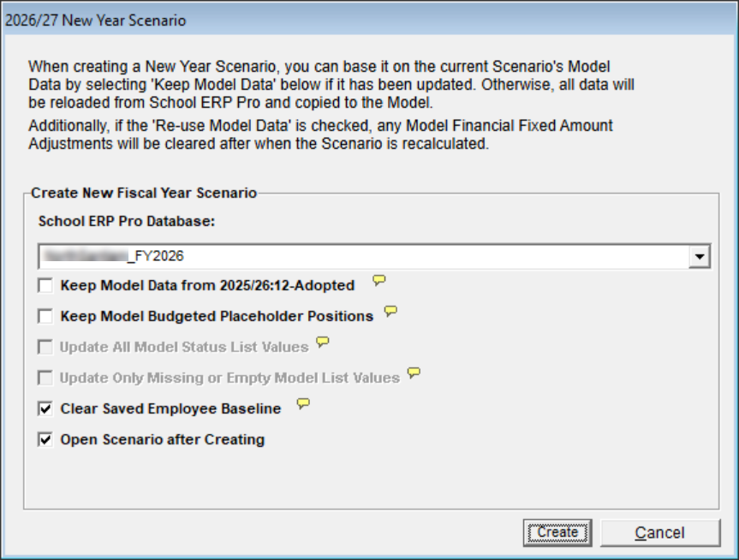
Task: Click the 'School ERP Pro Database:' label
Action: 124,221
